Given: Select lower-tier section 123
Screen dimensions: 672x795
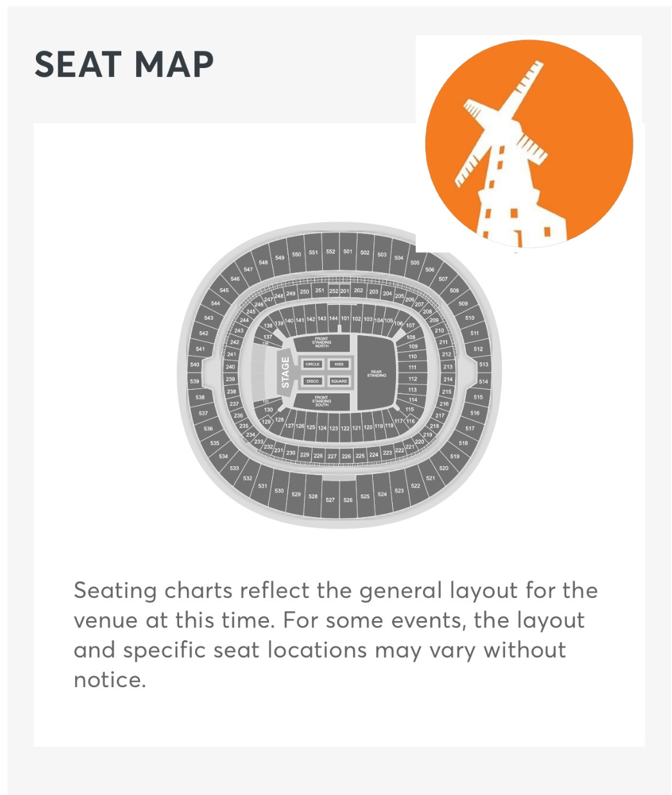Looking at the screenshot, I should tap(334, 428).
